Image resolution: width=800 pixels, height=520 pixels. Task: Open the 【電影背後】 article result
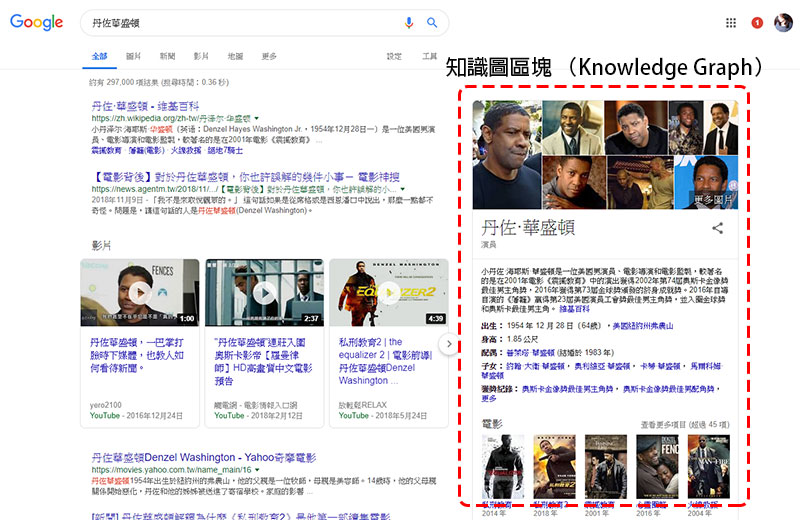point(245,177)
